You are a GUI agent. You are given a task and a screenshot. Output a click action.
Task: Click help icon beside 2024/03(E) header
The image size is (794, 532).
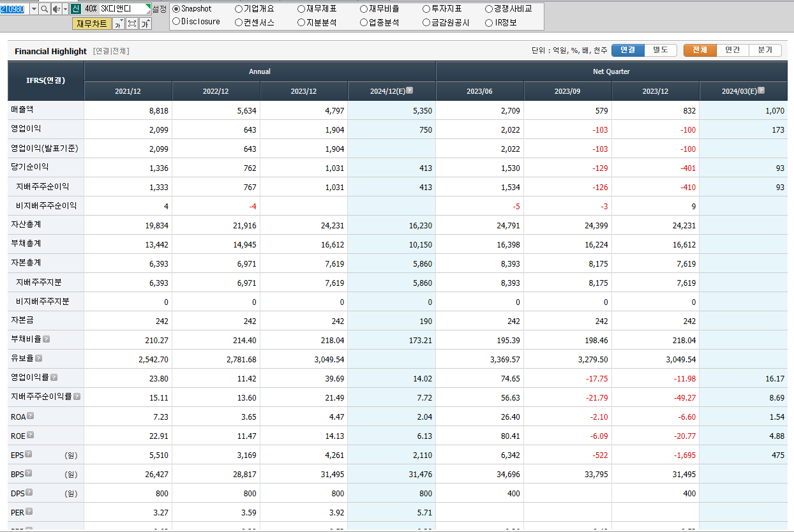point(761,91)
